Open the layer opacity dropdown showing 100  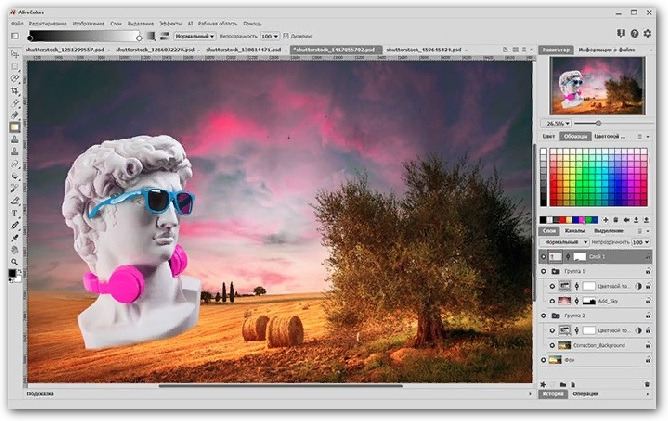pyautogui.click(x=640, y=242)
